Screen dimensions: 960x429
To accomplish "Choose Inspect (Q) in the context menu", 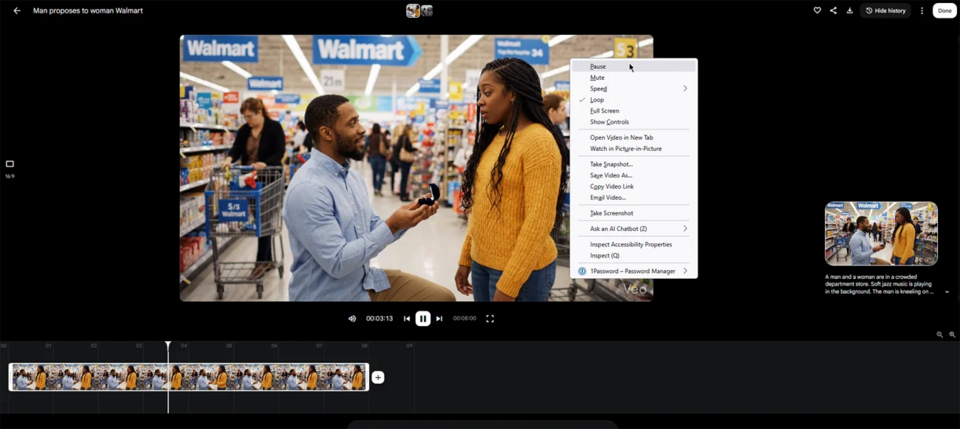I will click(634, 255).
